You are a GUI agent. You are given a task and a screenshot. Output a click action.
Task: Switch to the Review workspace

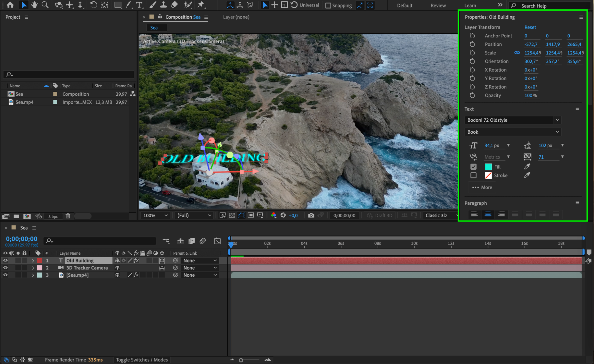coord(438,5)
